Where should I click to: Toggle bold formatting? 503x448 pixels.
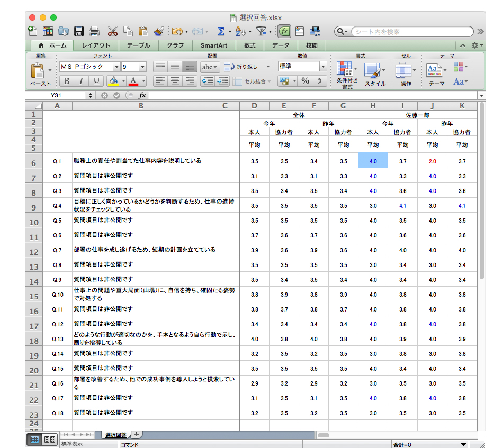[x=66, y=81]
